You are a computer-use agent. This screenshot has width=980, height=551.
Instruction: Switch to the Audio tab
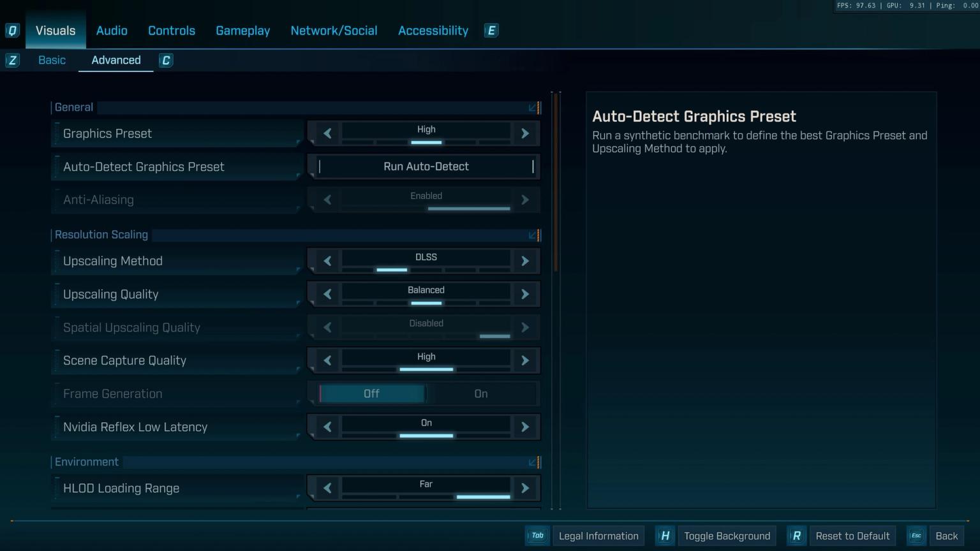click(112, 30)
